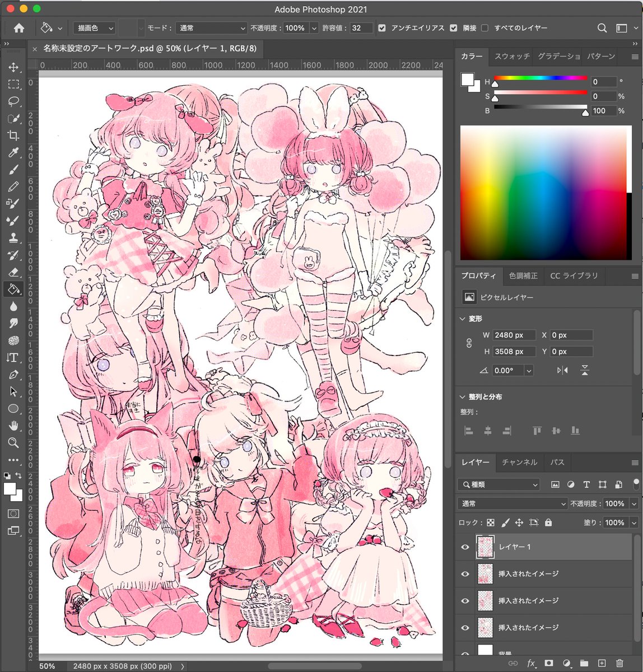
Task: Open モード 通常 dropdown in options bar
Action: point(211,28)
